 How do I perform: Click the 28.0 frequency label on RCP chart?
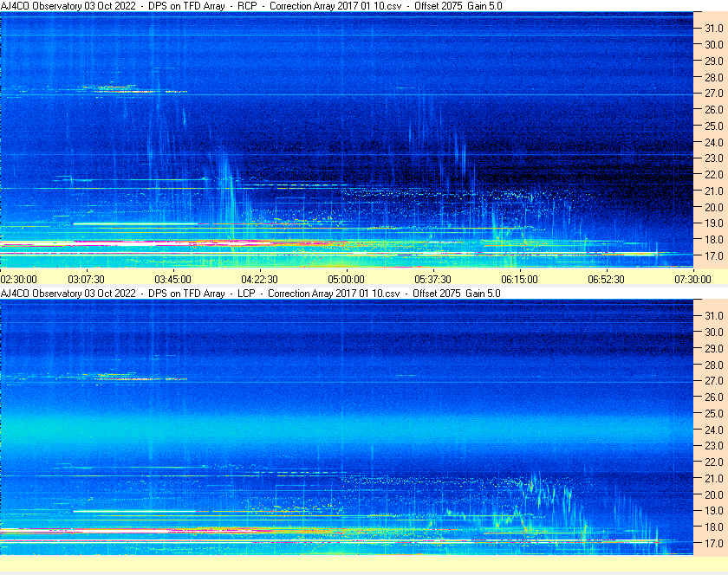(714, 77)
